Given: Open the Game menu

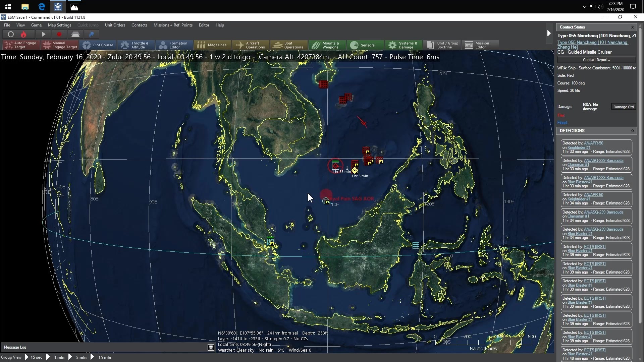Looking at the screenshot, I should click(36, 25).
